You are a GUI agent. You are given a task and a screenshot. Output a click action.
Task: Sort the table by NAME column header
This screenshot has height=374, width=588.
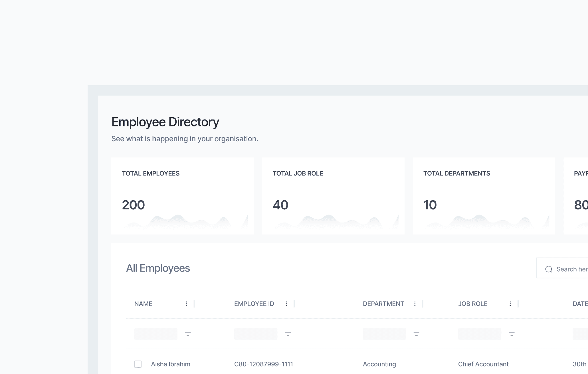[x=143, y=304]
